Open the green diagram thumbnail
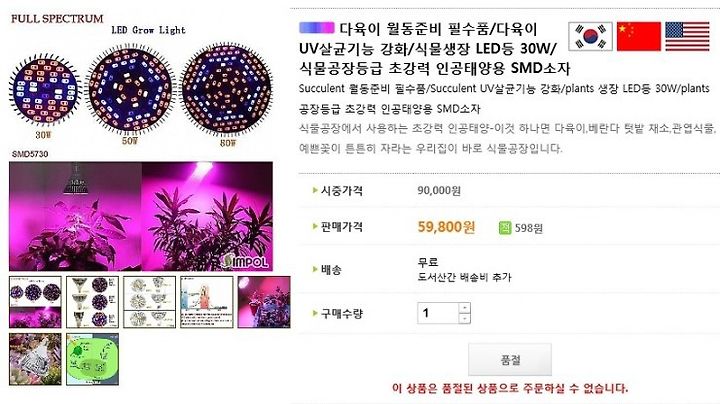This screenshot has height=404, width=720. pyautogui.click(x=92, y=359)
